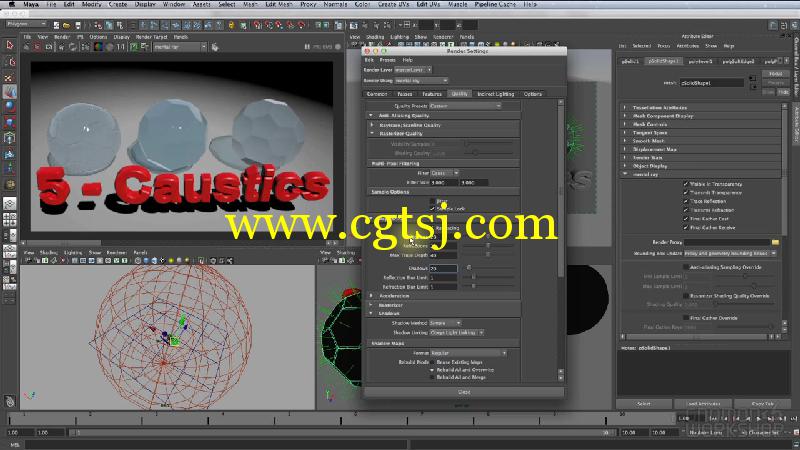Click the Apple menu icon

11,4
